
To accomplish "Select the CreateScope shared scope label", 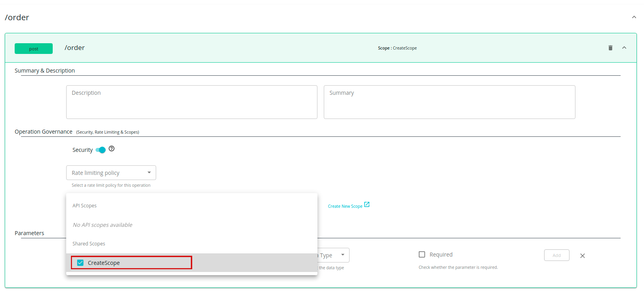I will pyautogui.click(x=104, y=263).
